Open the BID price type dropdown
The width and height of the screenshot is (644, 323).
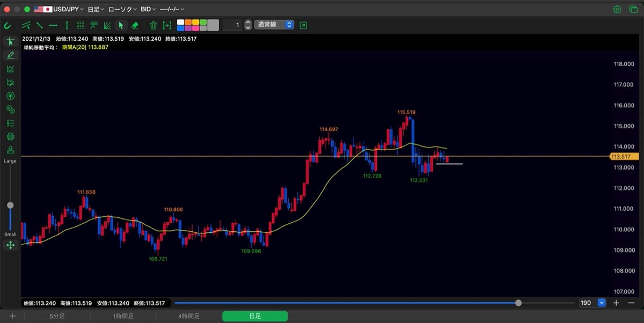[x=148, y=9]
